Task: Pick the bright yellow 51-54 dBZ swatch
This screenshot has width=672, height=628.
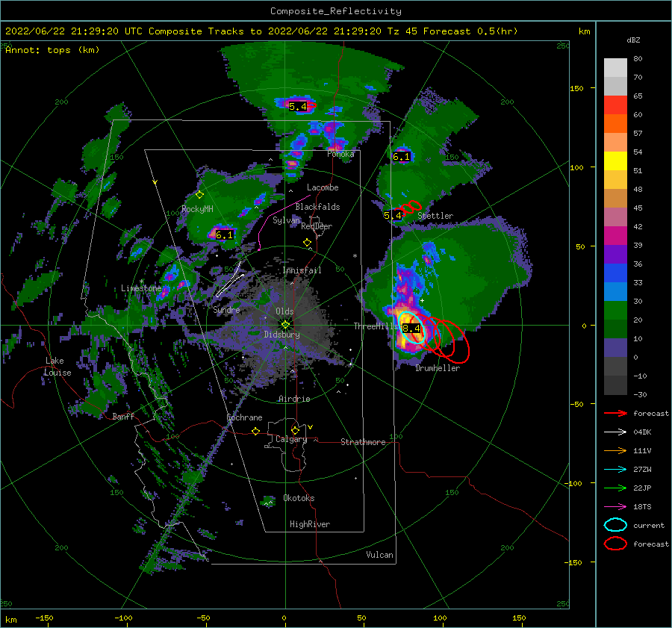Action: pyautogui.click(x=615, y=161)
